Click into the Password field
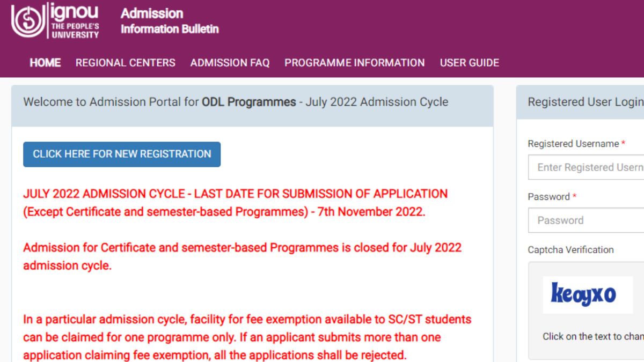The width and height of the screenshot is (644, 362). pos(588,220)
